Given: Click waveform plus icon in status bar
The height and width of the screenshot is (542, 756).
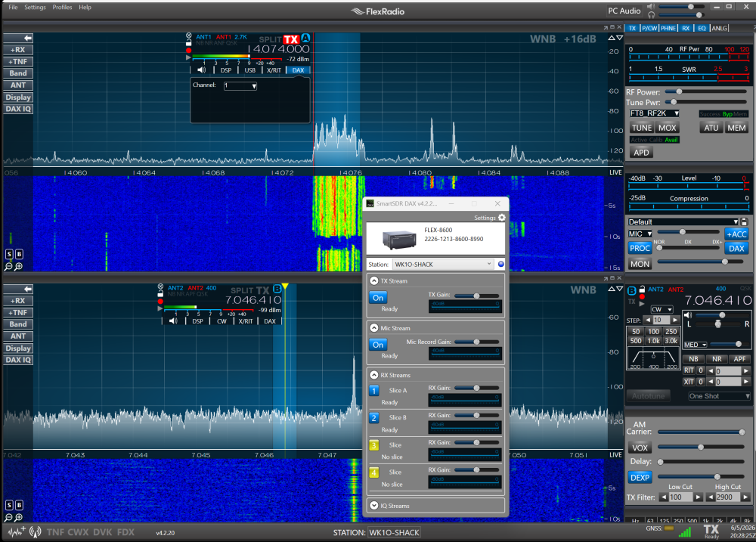Looking at the screenshot, I should (17, 532).
